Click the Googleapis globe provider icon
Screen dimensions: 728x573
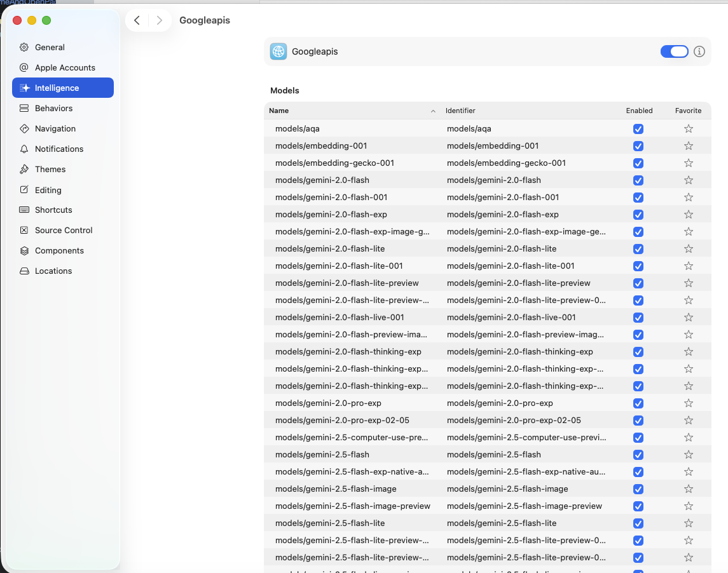click(278, 51)
